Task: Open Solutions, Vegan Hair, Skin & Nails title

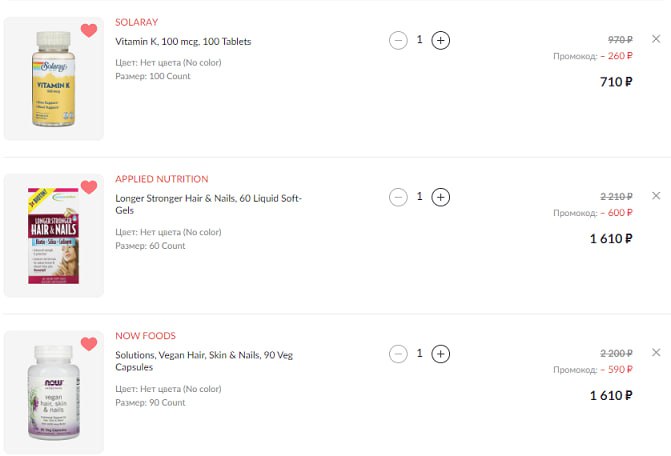Action: tap(204, 361)
